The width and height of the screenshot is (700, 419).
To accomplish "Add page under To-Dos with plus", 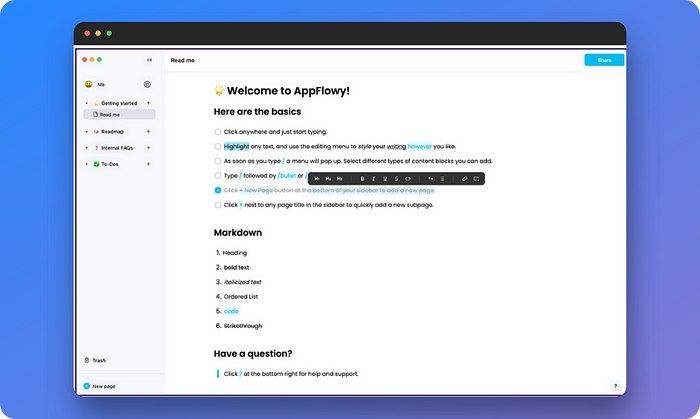I will [x=148, y=164].
